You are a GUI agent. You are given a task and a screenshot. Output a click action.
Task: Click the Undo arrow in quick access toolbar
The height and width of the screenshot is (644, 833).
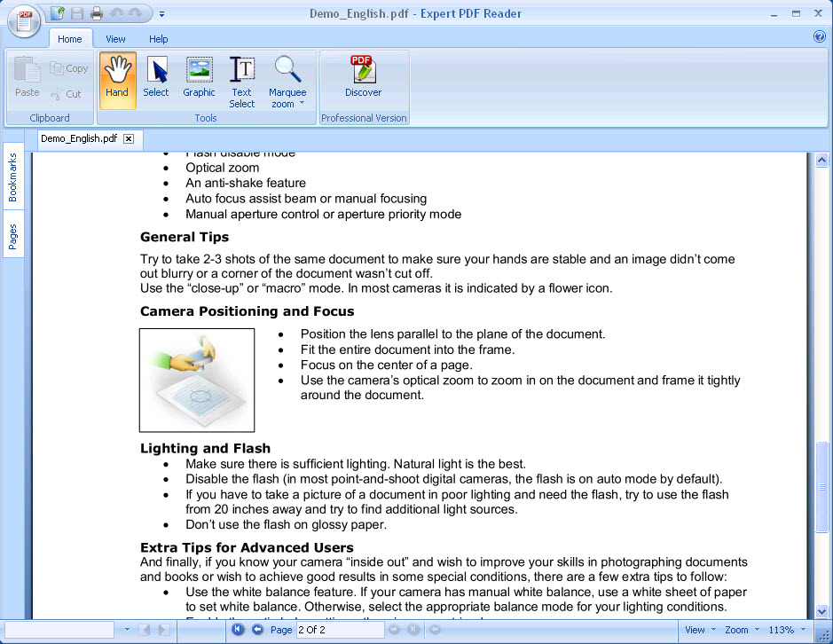coord(116,13)
